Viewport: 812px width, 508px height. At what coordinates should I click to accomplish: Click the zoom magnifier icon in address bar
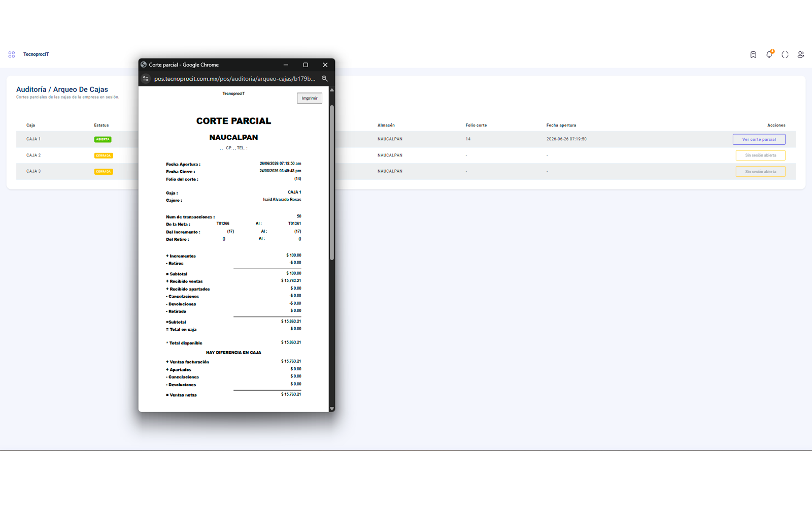coord(325,79)
